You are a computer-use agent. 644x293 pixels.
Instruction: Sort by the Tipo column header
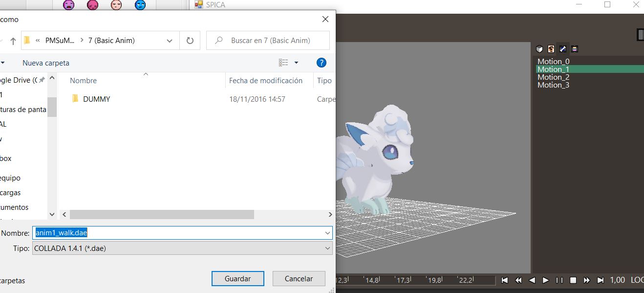(x=324, y=81)
